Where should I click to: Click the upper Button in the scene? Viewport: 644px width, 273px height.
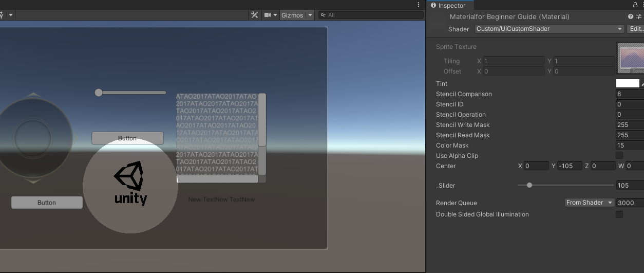point(127,138)
